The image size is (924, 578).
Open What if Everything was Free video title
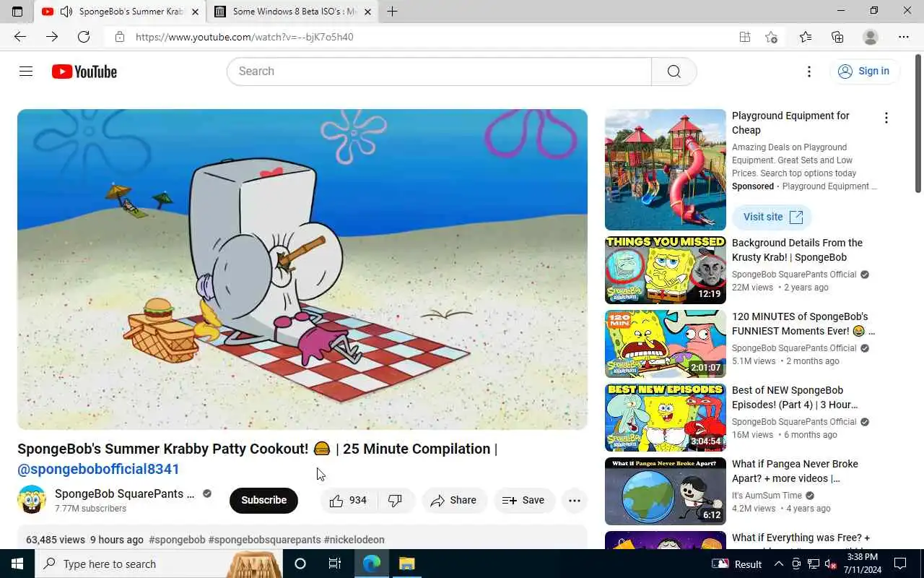point(801,538)
